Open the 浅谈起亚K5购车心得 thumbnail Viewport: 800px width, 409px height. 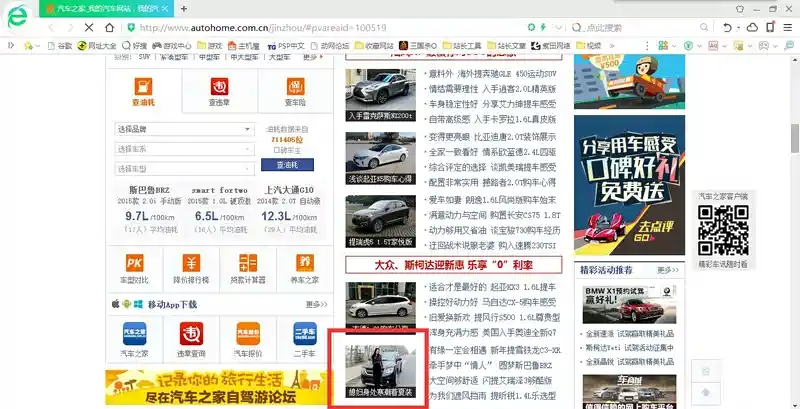coord(381,158)
